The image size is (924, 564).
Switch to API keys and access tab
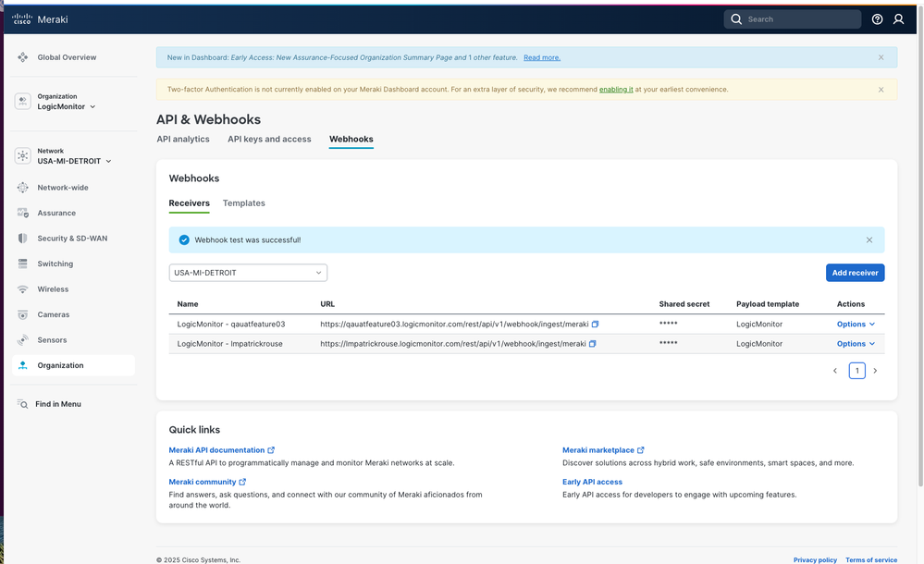pyautogui.click(x=269, y=139)
